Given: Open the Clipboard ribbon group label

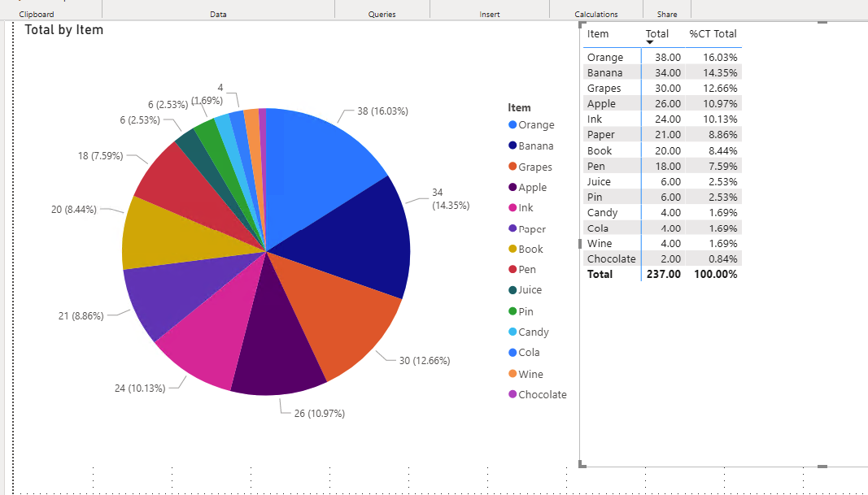Looking at the screenshot, I should click(37, 15).
